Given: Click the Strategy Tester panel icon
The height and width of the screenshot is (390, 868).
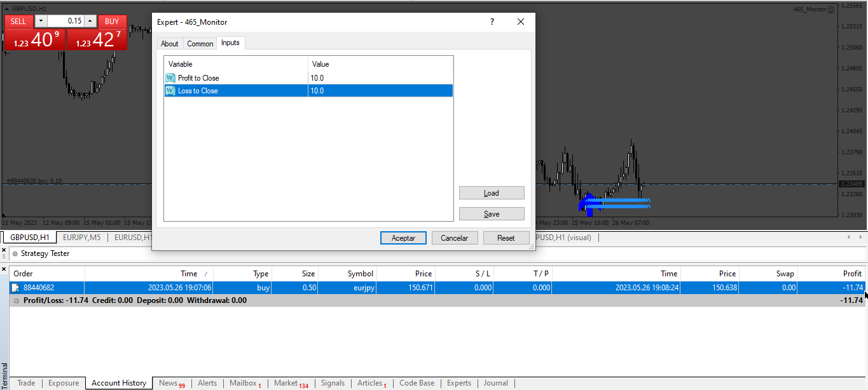Looking at the screenshot, I should (15, 253).
